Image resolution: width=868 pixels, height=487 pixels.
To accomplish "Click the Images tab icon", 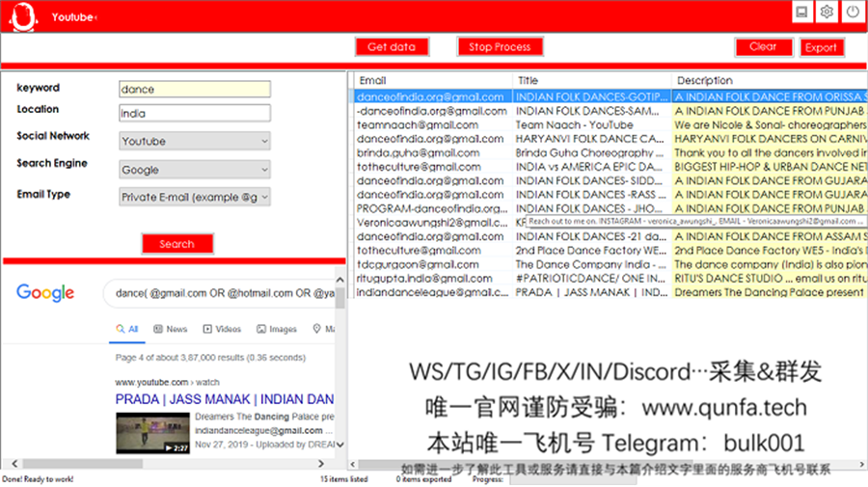I will pos(261,329).
